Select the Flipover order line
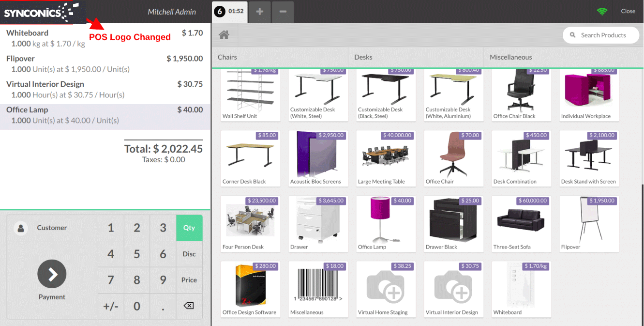644x326 pixels. coord(105,63)
